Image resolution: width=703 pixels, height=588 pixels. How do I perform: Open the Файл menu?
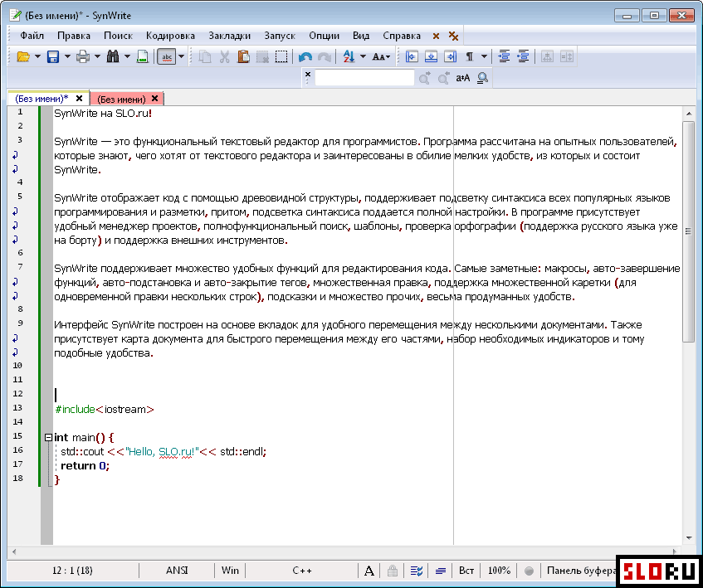pyautogui.click(x=32, y=36)
